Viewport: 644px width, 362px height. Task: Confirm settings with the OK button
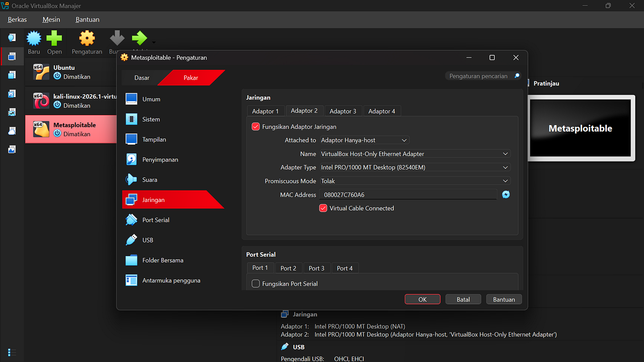(x=422, y=299)
